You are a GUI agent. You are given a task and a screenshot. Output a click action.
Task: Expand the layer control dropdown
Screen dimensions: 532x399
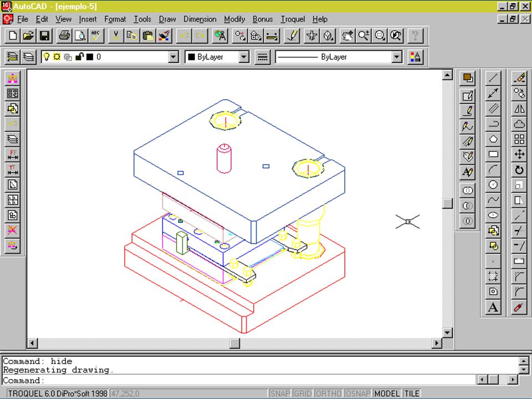(x=173, y=57)
